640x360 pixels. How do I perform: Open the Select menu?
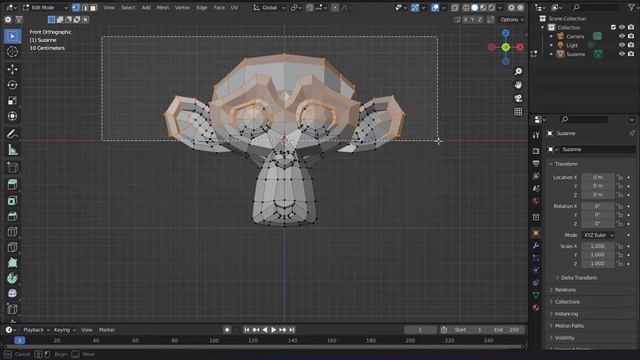point(128,8)
